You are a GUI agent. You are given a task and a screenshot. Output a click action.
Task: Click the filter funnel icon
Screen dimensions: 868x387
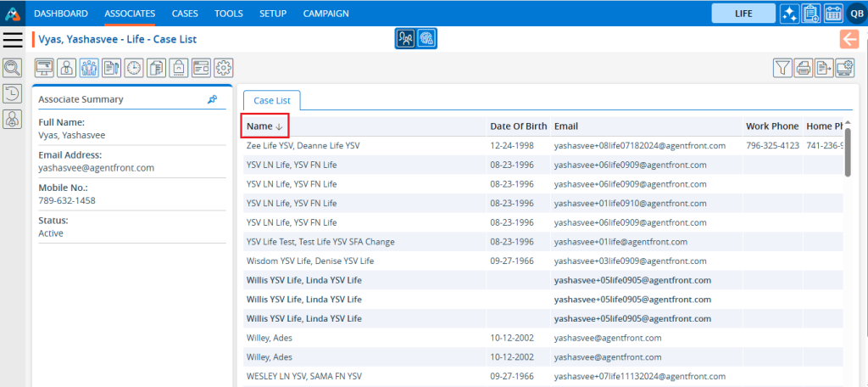(x=782, y=68)
